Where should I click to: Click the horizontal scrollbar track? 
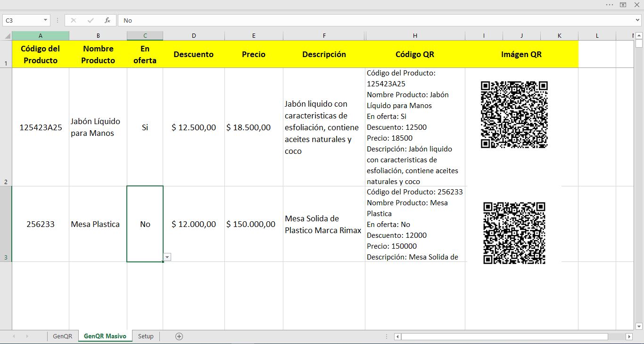(x=617, y=336)
